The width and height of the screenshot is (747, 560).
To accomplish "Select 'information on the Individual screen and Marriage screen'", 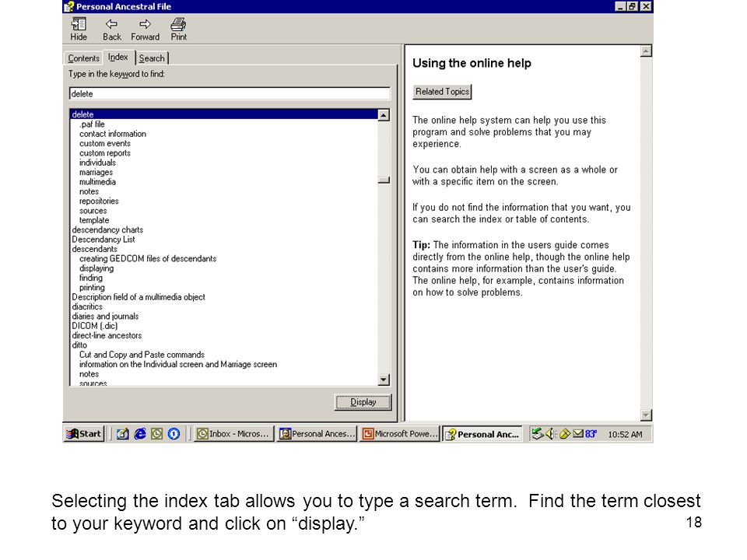I will 178,364.
